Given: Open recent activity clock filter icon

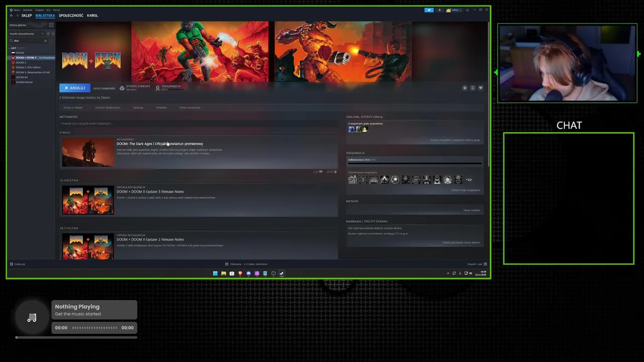Looking at the screenshot, I should (x=48, y=34).
